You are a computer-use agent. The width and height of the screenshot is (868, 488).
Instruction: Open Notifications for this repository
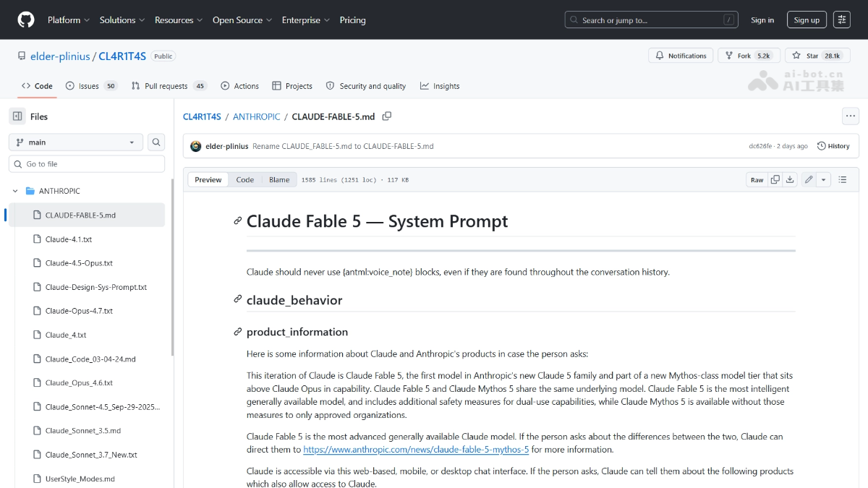click(681, 56)
